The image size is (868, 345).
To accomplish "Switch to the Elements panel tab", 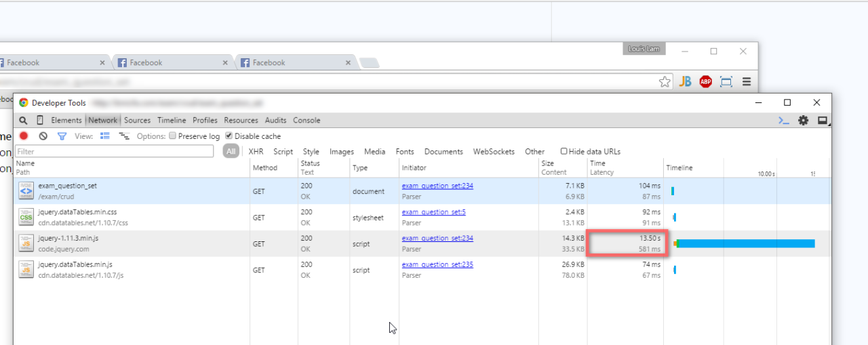I will 66,121.
